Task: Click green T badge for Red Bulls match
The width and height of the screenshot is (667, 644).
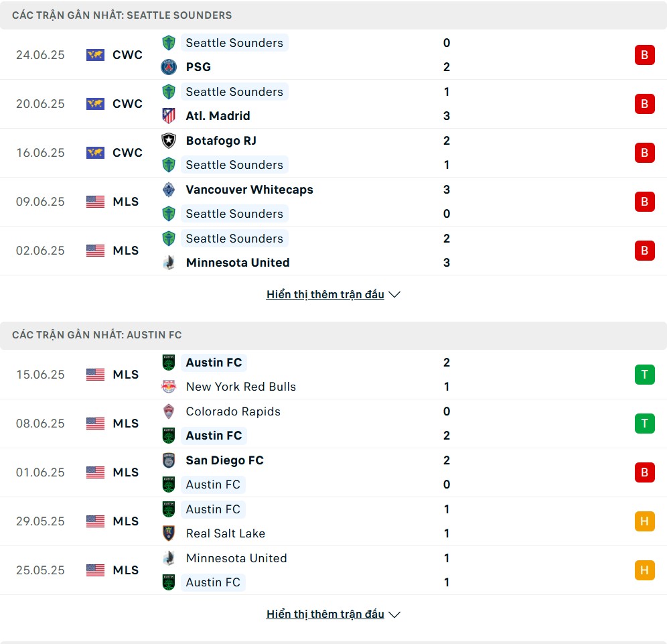Action: tap(644, 375)
